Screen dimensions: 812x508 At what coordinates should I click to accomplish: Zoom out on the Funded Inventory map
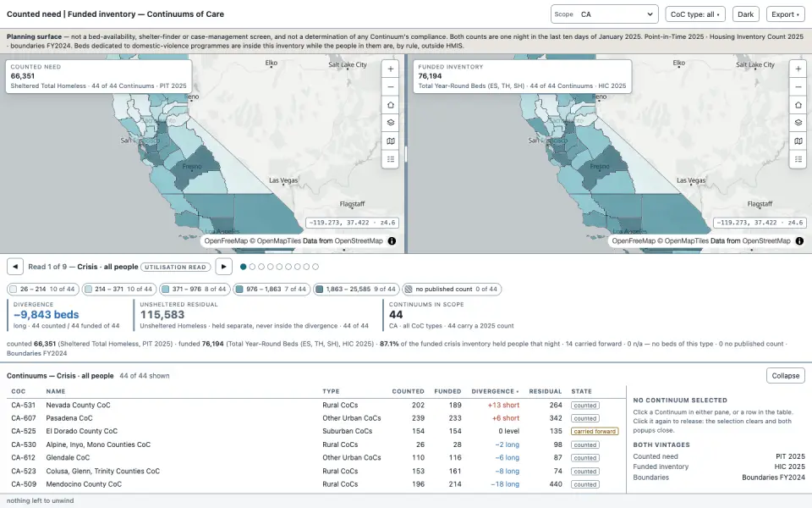[798, 86]
